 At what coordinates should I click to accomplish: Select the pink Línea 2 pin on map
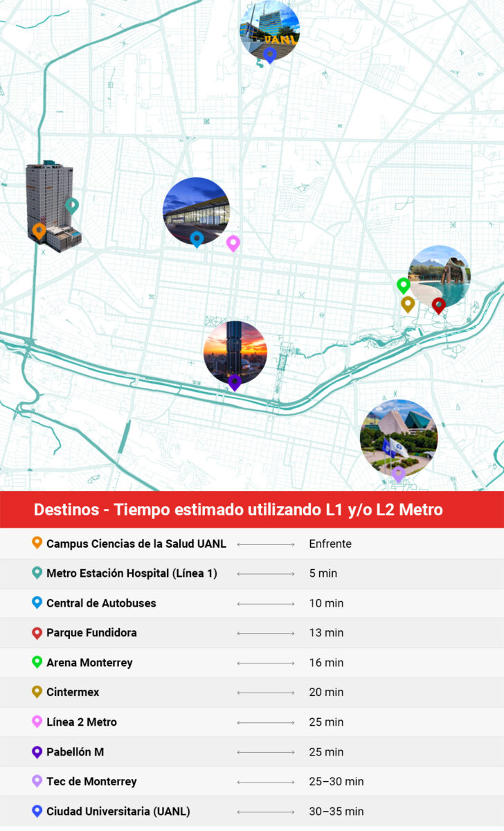coord(233,242)
